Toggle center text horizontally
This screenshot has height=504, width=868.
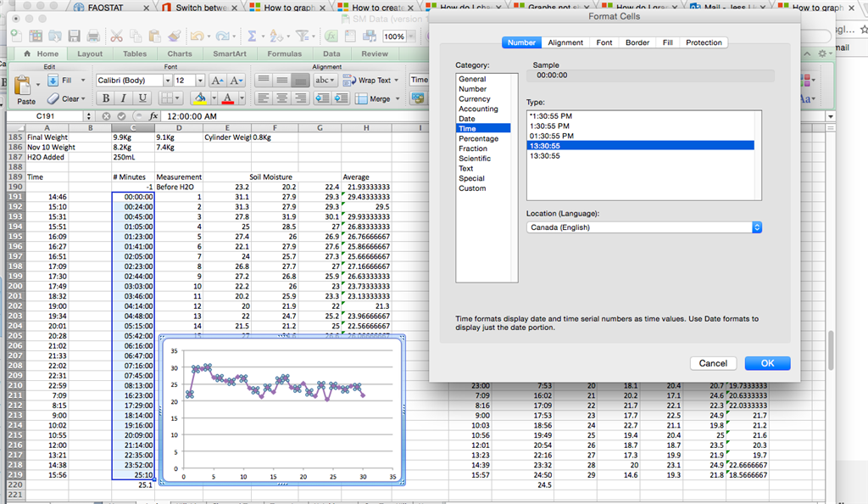point(281,98)
